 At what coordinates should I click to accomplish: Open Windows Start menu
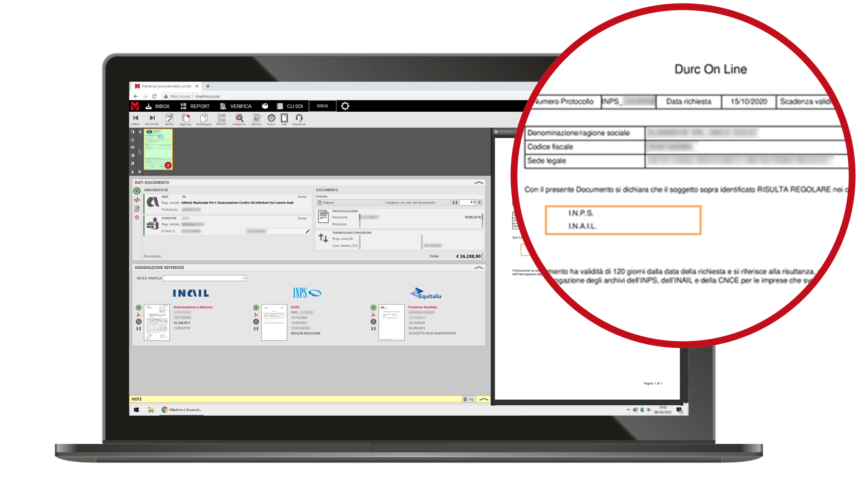(136, 410)
